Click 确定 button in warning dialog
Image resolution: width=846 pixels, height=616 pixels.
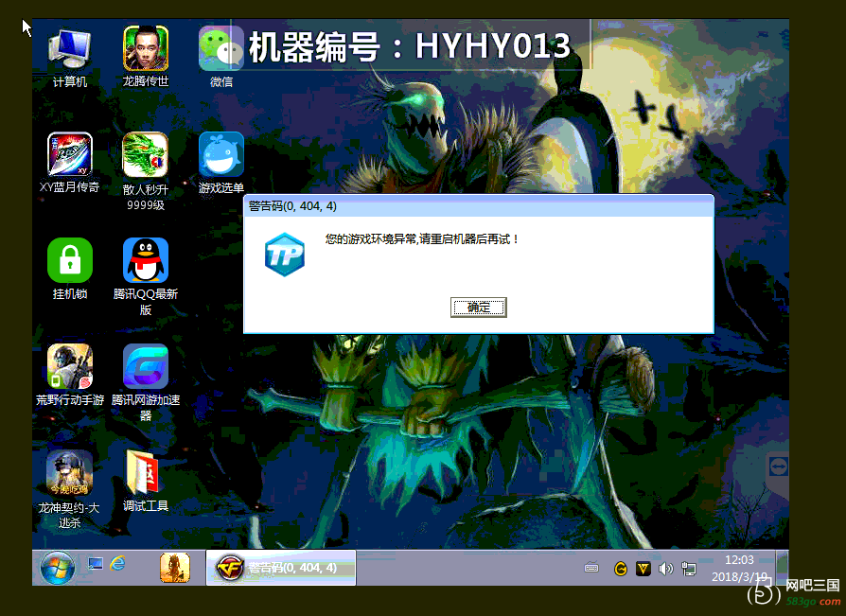(x=479, y=308)
